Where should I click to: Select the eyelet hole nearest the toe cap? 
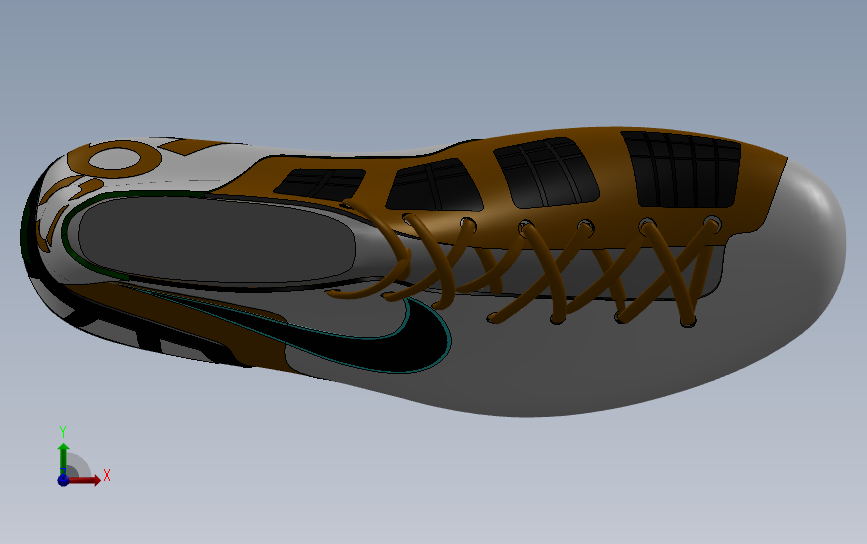click(713, 224)
